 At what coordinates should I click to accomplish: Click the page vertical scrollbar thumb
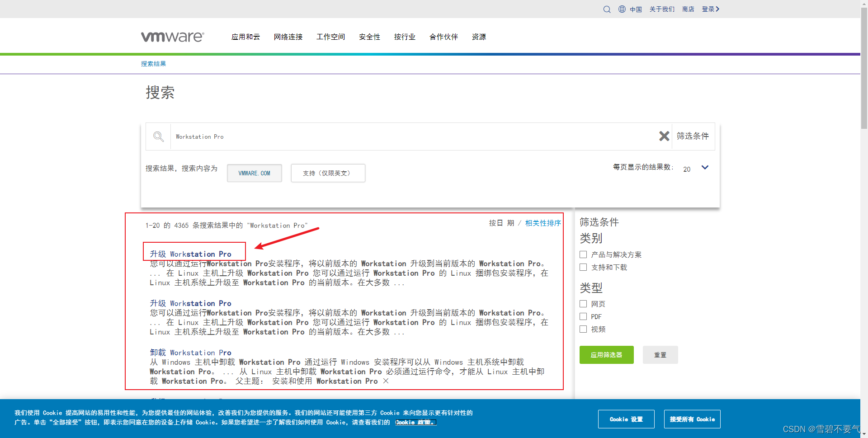tap(864, 68)
